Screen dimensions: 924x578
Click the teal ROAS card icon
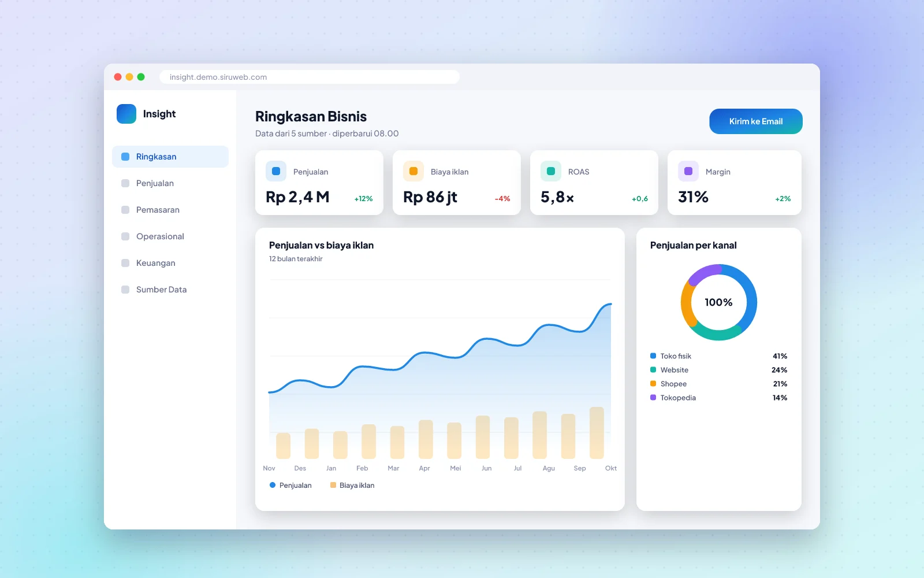pos(551,171)
